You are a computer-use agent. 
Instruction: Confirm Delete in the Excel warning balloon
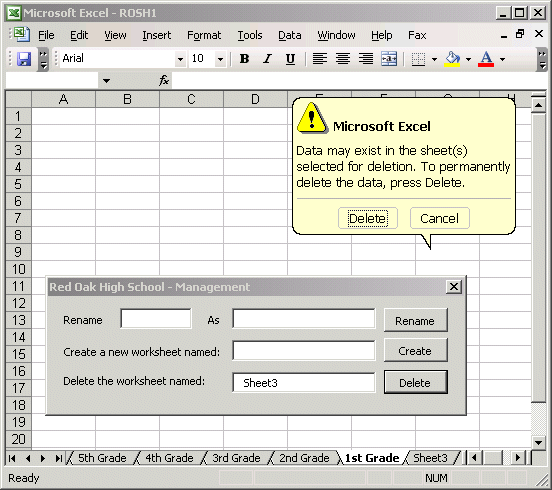(368, 218)
